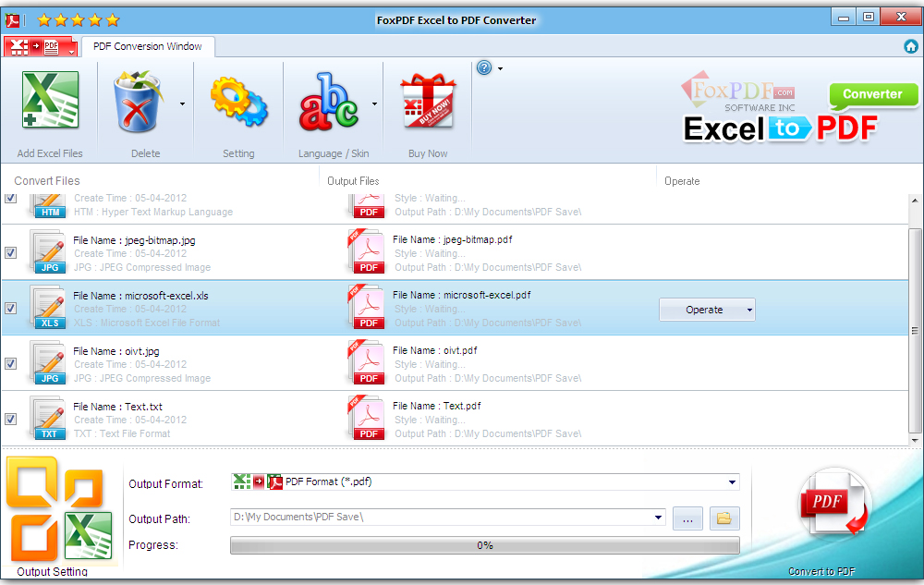Open the blue help question mark icon
Image resolution: width=924 pixels, height=585 pixels.
(484, 67)
